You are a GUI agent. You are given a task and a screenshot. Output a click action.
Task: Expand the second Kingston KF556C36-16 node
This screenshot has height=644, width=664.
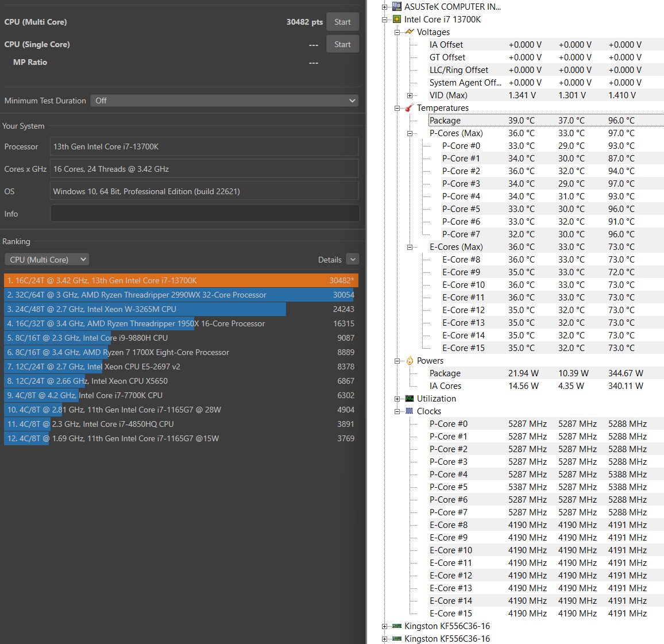pyautogui.click(x=384, y=639)
